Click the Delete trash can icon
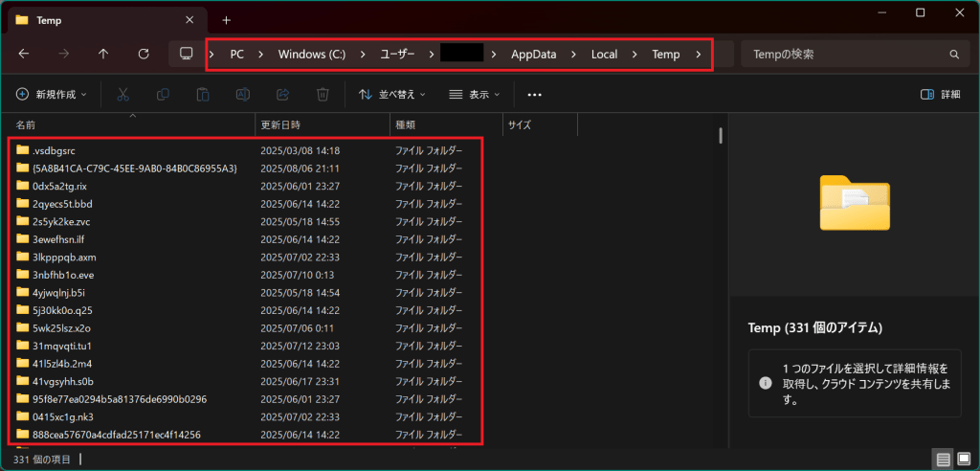The width and height of the screenshot is (980, 471). tap(323, 95)
